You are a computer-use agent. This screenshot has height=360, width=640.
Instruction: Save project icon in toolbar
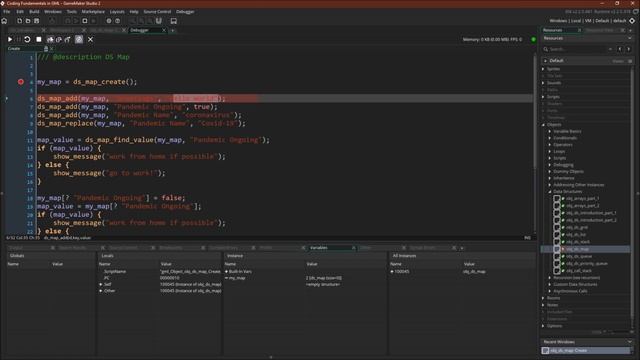tap(36, 21)
